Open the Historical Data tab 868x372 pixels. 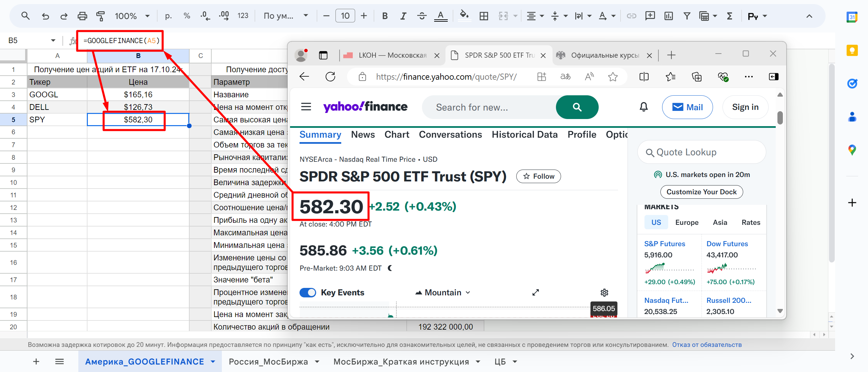point(524,135)
